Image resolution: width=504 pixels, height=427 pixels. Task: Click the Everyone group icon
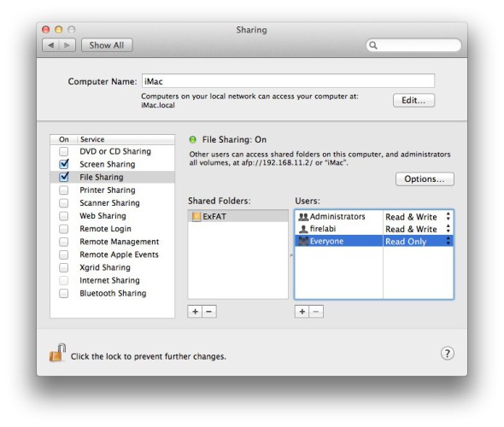point(303,242)
